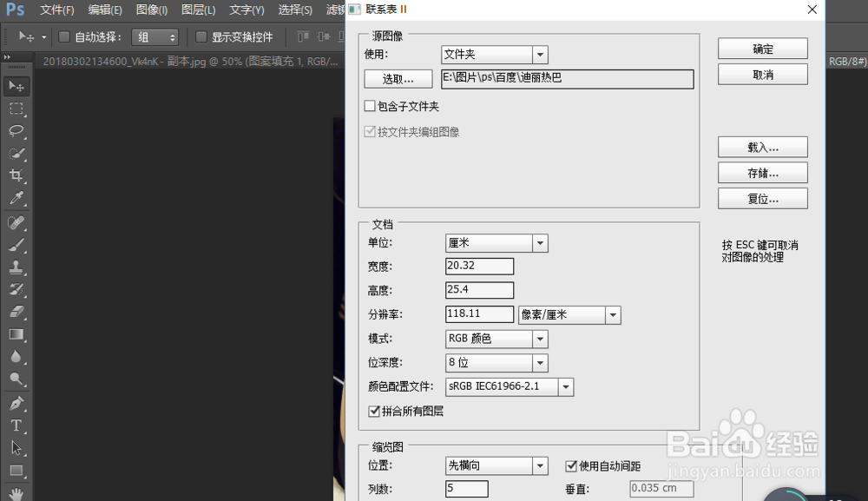This screenshot has height=501, width=868.
Task: Disable 使用自动间距 option
Action: (x=570, y=465)
